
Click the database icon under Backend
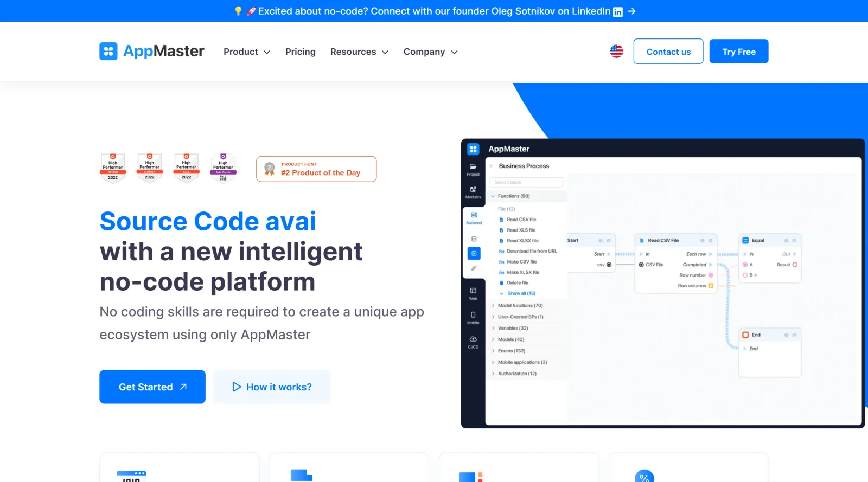(474, 239)
